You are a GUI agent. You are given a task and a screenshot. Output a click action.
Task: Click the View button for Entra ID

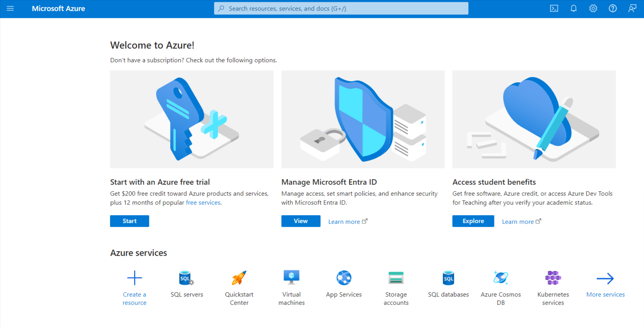pos(301,221)
